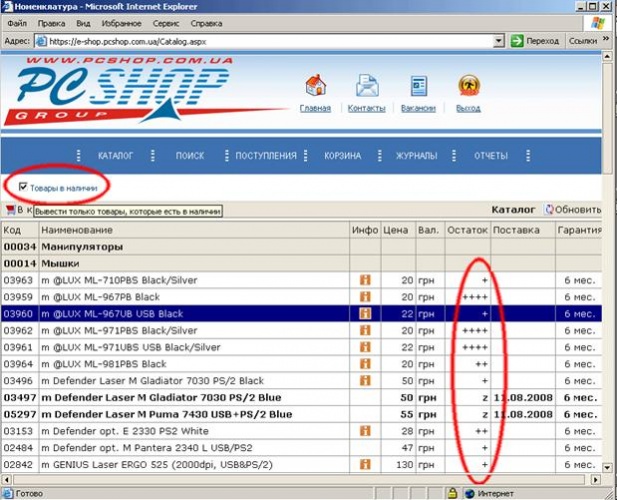Expand the address bar URL dropdown

coord(498,41)
